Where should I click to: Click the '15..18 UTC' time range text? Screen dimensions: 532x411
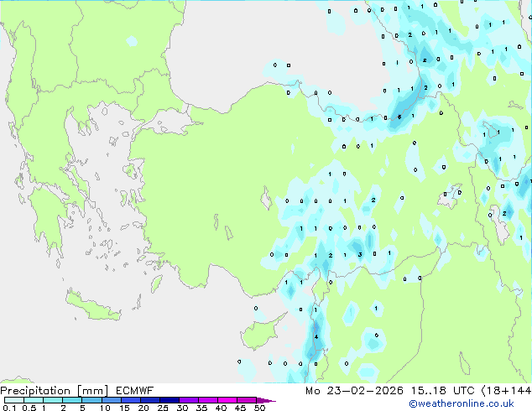pyautogui.click(x=442, y=391)
